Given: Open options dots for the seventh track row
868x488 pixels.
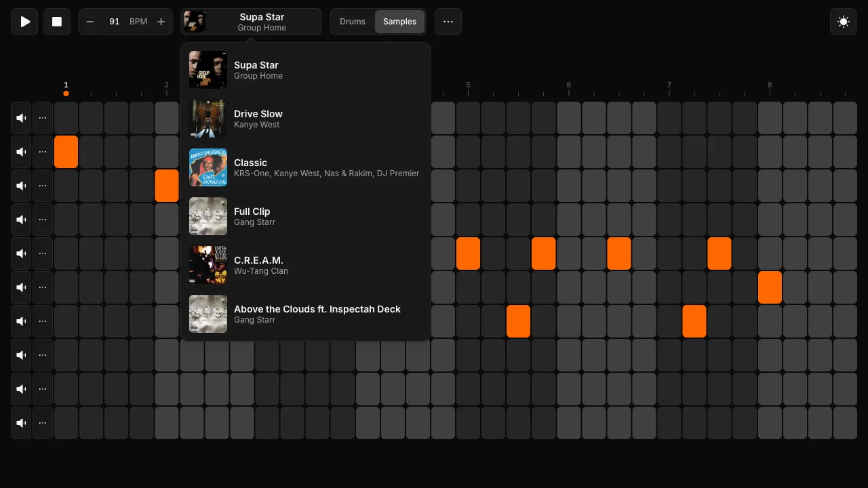Looking at the screenshot, I should coord(43,321).
